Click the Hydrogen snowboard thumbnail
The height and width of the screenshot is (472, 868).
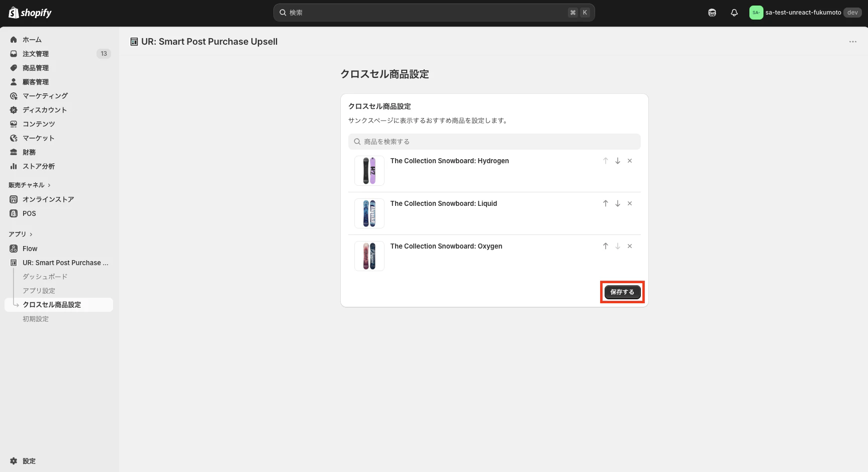(x=369, y=171)
